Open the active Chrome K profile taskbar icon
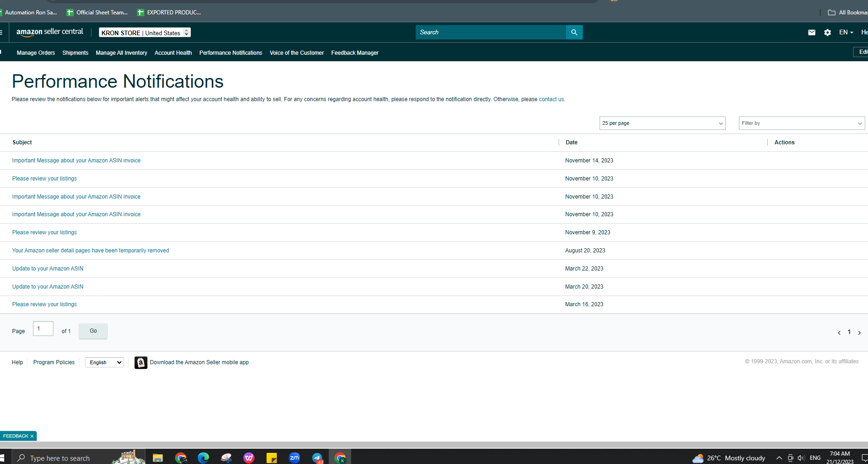Viewport: 868px width, 464px height. 340,458
